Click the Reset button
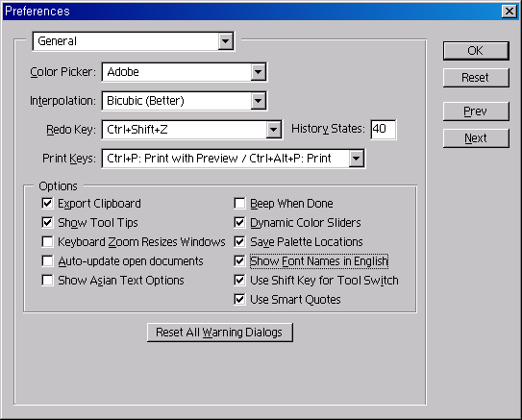 coord(476,78)
